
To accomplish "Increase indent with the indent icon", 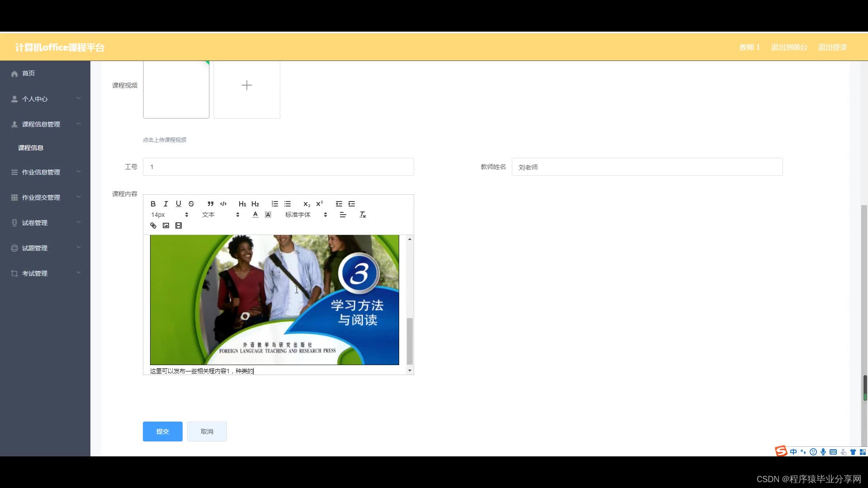I will [352, 204].
